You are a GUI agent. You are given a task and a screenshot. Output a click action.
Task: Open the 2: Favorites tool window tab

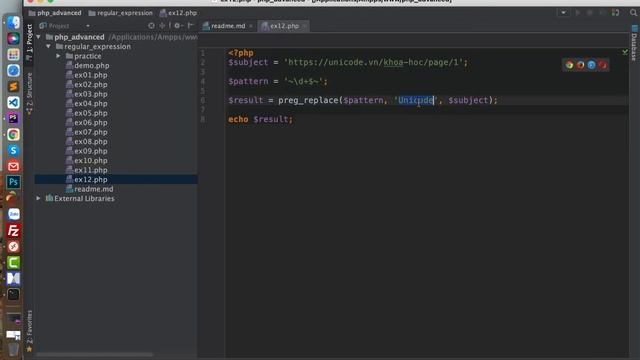pos(29,331)
